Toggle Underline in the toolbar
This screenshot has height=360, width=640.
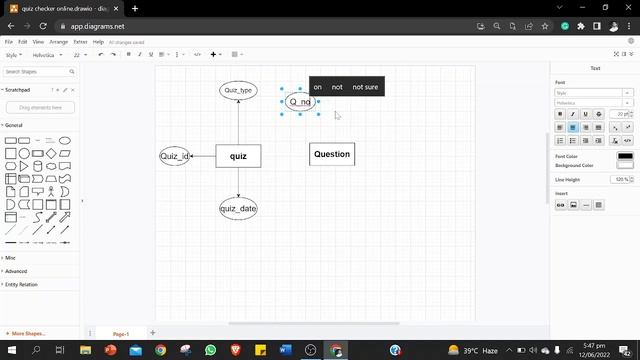tap(151, 55)
